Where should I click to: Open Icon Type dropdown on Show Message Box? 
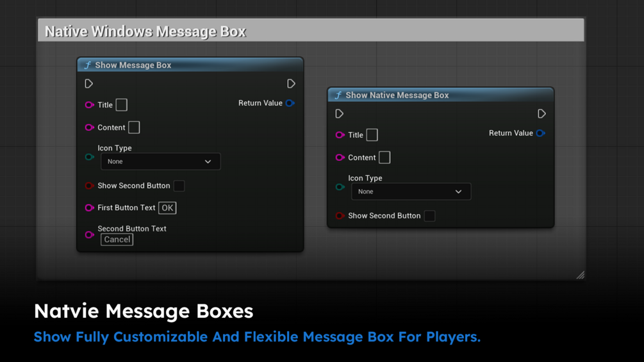161,161
